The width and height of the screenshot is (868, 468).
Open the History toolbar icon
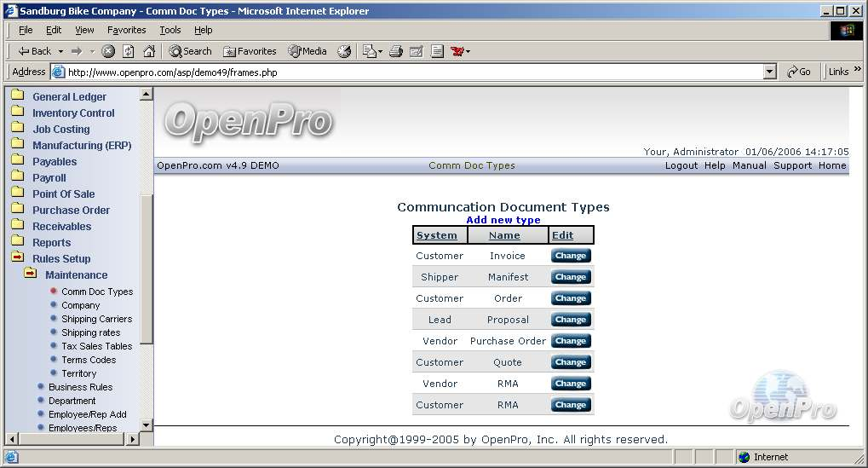pyautogui.click(x=344, y=51)
